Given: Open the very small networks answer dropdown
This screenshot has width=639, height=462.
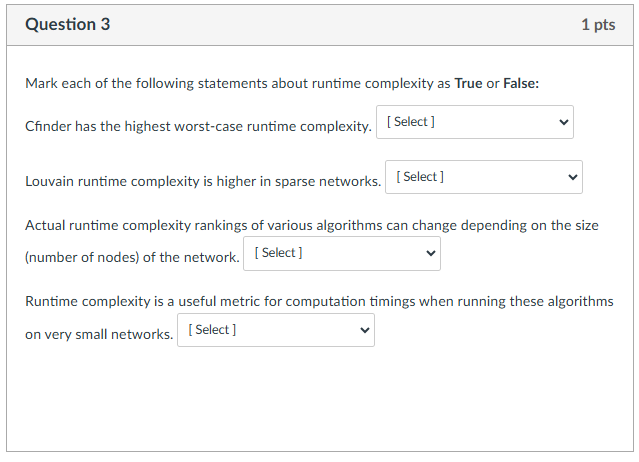Looking at the screenshot, I should [275, 330].
